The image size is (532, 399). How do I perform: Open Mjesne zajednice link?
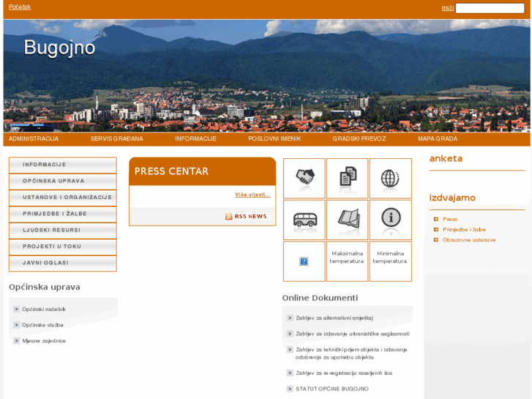(x=44, y=340)
